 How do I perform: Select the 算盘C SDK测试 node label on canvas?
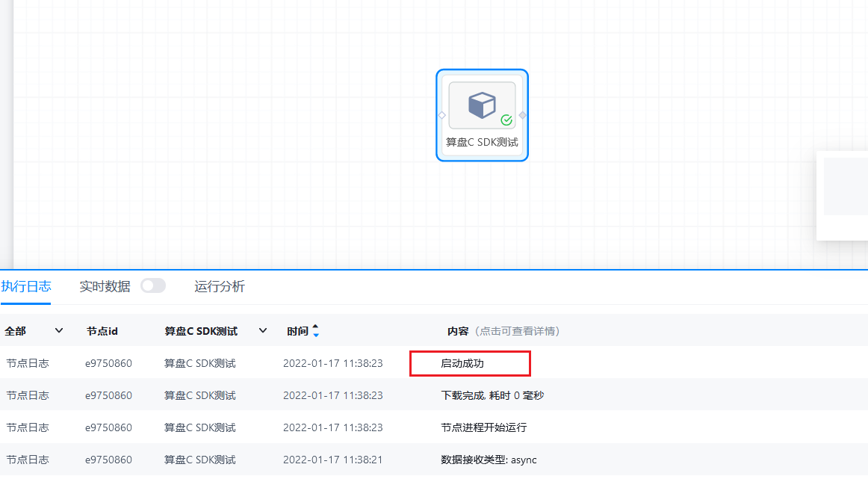pyautogui.click(x=482, y=142)
